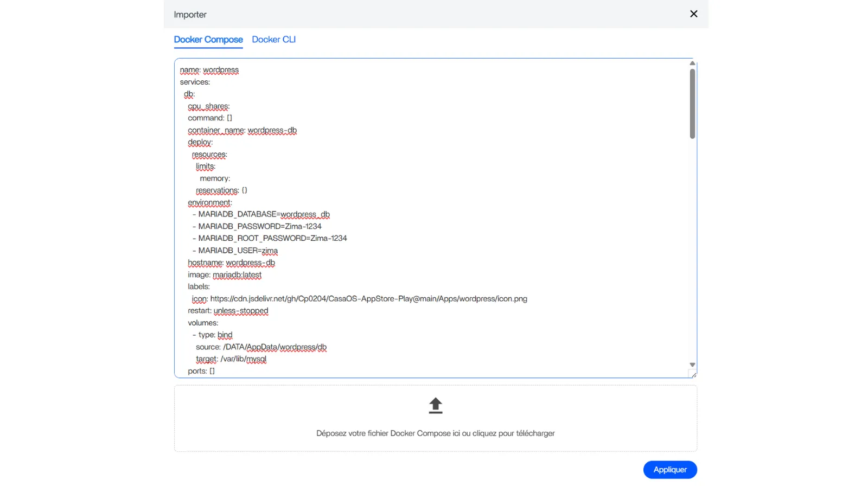Place cursor on 'name: wordpress' line
The image size is (868, 486).
point(209,70)
